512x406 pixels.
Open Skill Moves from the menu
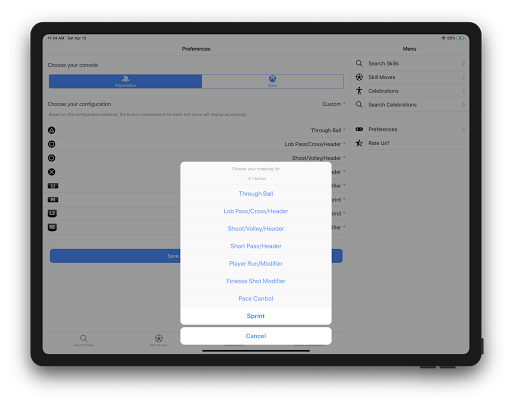[410, 77]
